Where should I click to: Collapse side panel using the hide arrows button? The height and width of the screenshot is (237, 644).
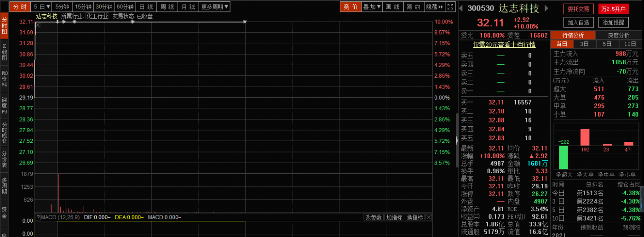[x=435, y=7]
